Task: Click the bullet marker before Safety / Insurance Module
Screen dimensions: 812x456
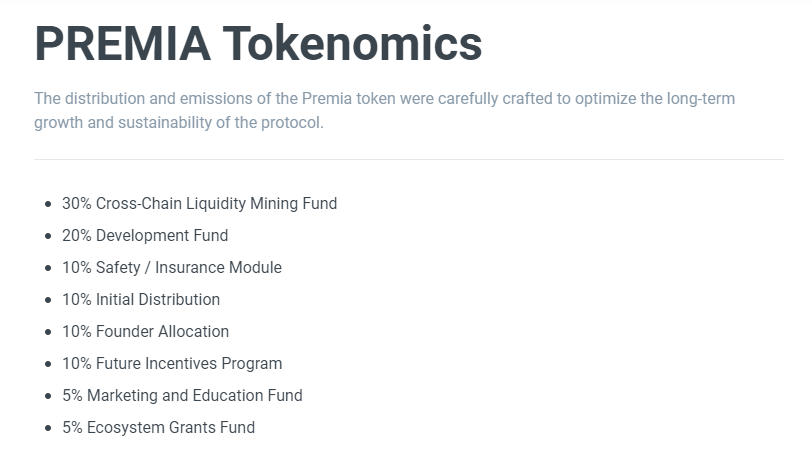Action: (48, 268)
